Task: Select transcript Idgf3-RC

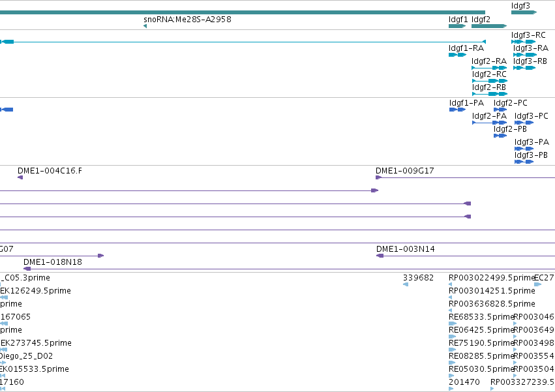Action: click(x=524, y=42)
